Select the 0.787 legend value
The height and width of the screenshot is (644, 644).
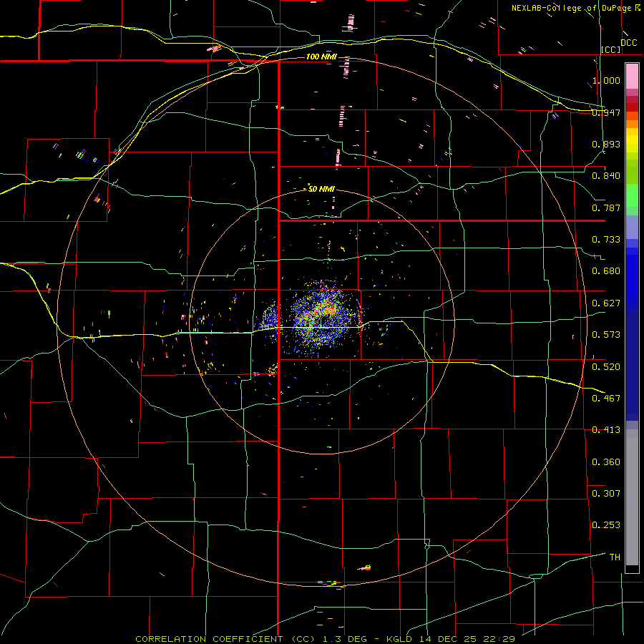coord(606,208)
